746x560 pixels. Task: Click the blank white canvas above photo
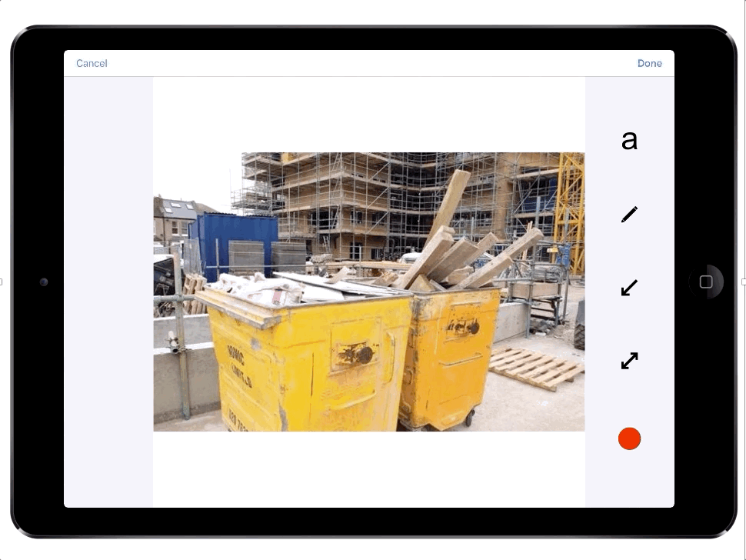point(369,114)
